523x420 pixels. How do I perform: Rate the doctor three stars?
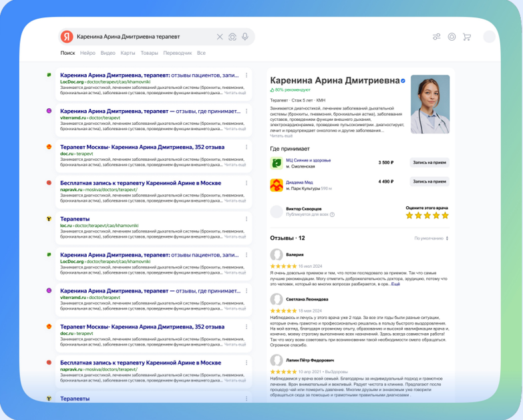pyautogui.click(x=427, y=215)
